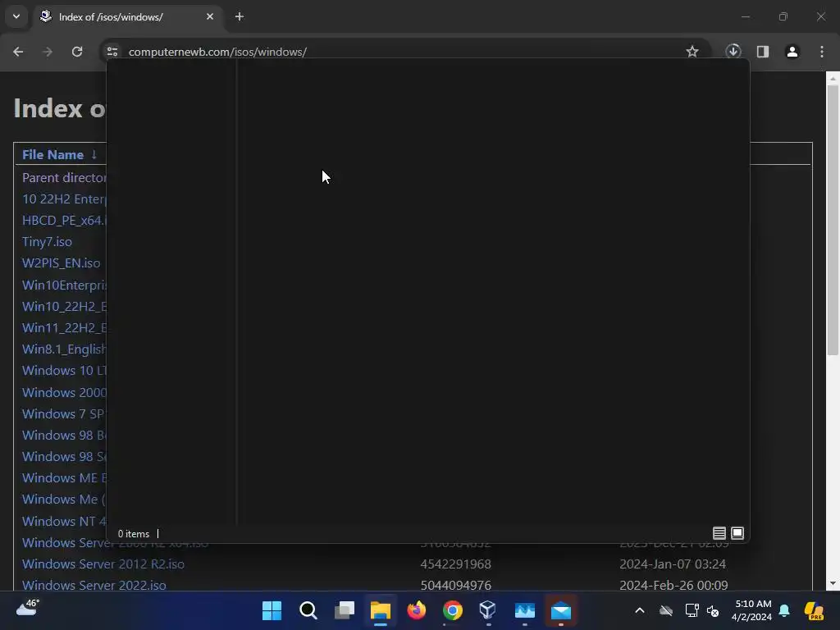Click the cloud sync tray icon

[x=666, y=610]
